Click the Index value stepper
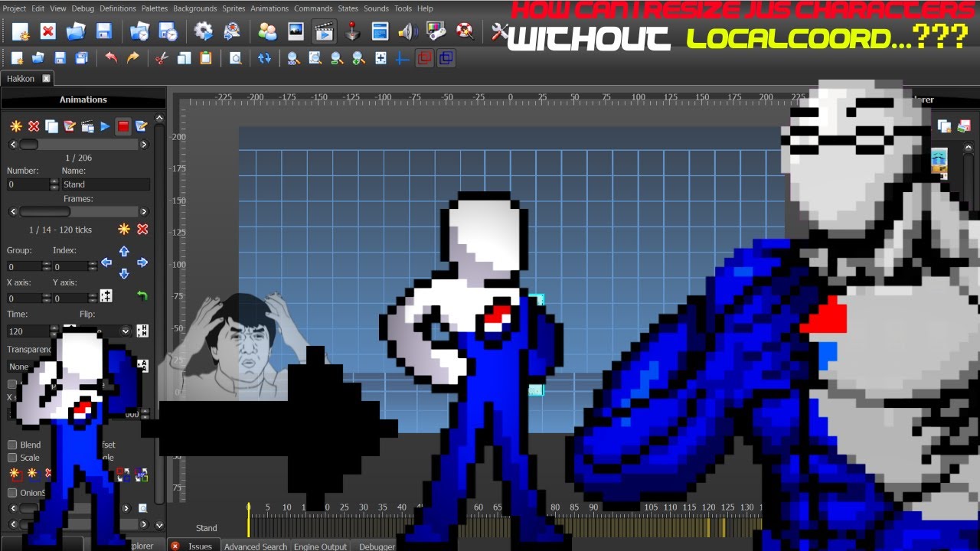This screenshot has height=551, width=980. pyautogui.click(x=93, y=266)
